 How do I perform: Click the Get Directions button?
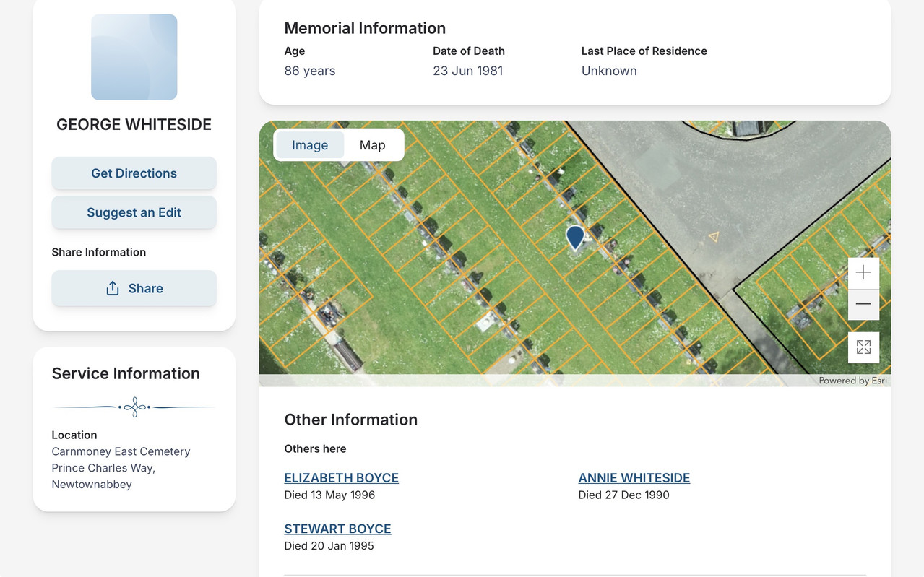click(134, 173)
